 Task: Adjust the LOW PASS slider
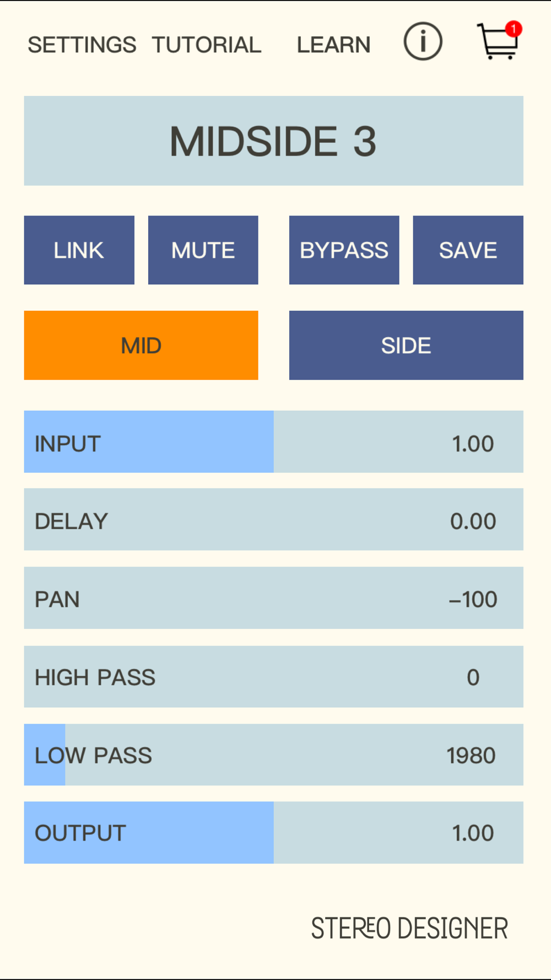click(274, 755)
